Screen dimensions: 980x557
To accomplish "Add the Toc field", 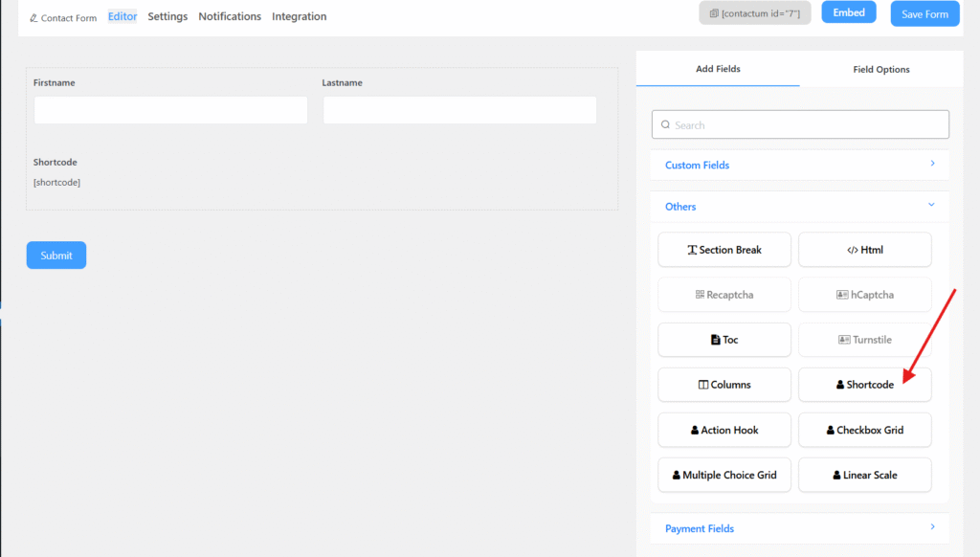I will click(x=724, y=340).
